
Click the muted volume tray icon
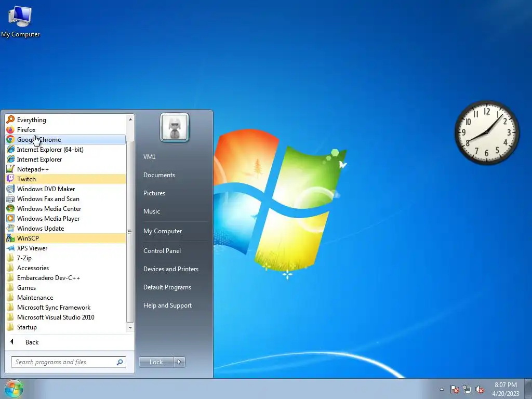(480, 389)
